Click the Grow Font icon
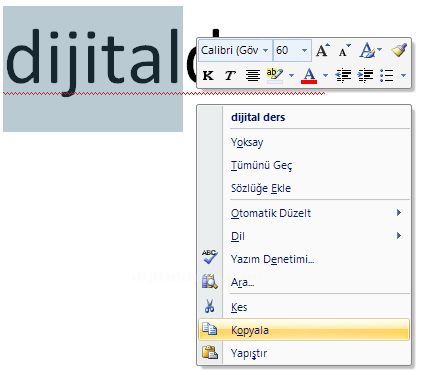 click(323, 50)
